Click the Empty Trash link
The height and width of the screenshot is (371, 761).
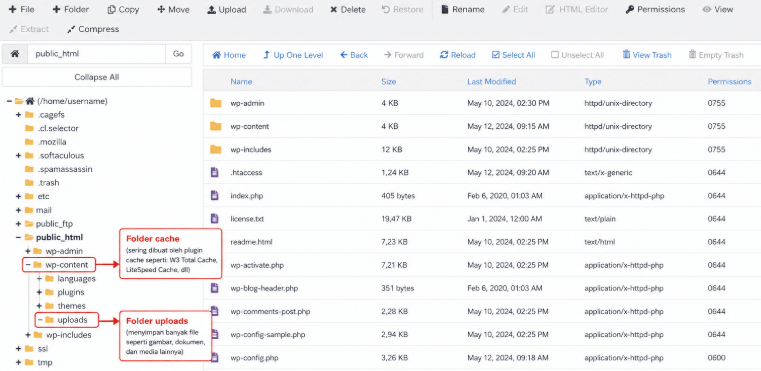click(716, 55)
